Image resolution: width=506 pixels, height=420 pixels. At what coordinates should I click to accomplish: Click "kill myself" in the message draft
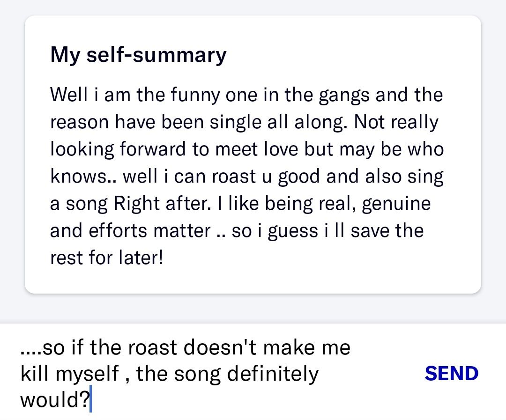(x=69, y=374)
